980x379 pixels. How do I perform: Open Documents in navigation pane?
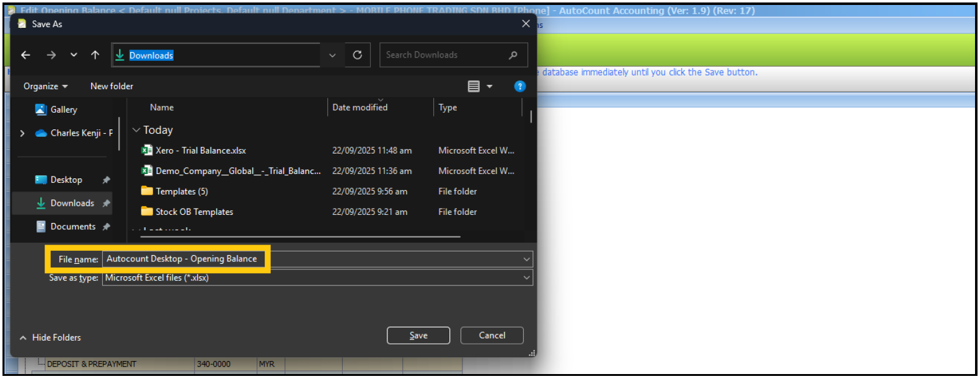tap(73, 227)
